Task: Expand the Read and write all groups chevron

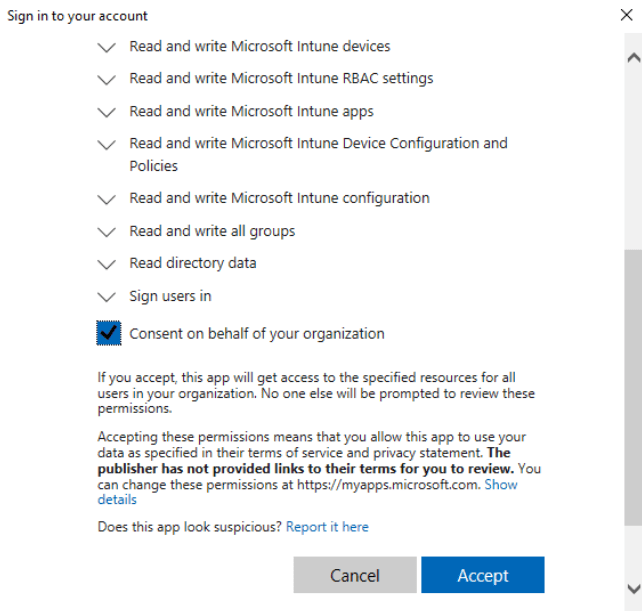Action: 107,232
